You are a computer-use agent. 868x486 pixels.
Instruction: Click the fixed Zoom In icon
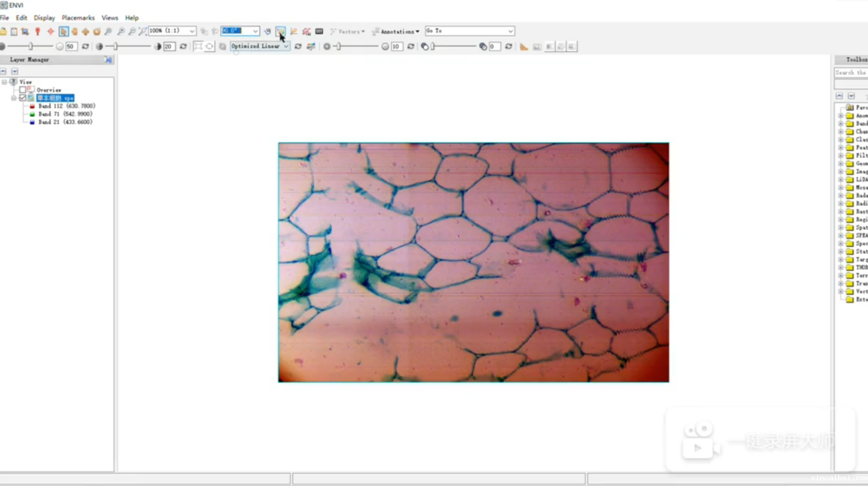pyautogui.click(x=121, y=31)
